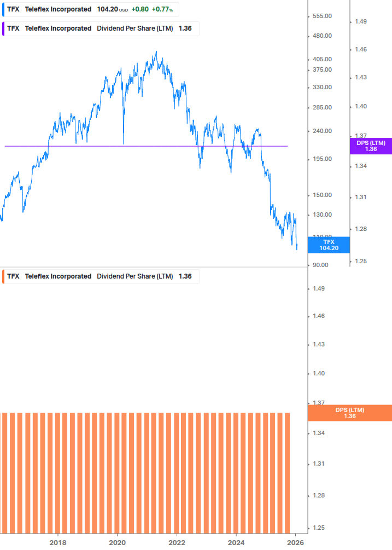
Task: Click the +0.80 change value
Action: (140, 9)
